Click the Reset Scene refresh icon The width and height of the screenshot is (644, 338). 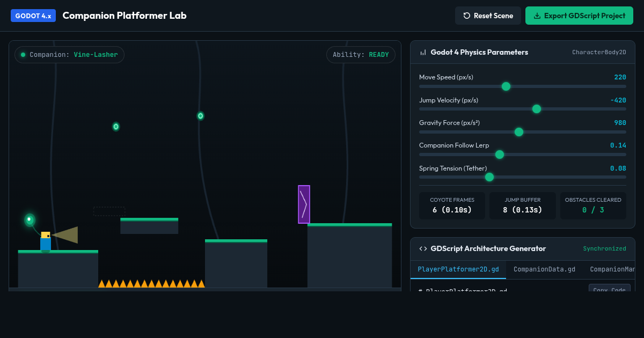coord(466,16)
